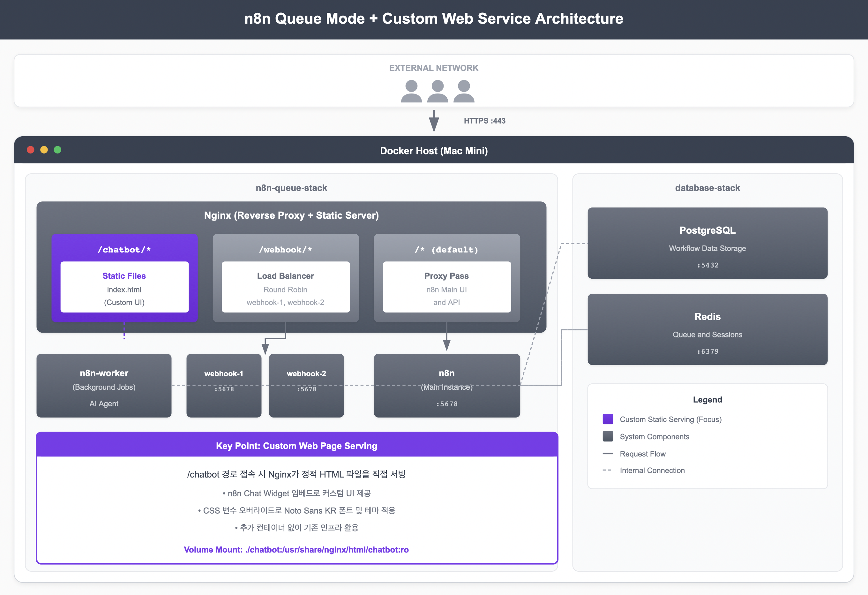Select the default Proxy Pass box

click(x=447, y=287)
